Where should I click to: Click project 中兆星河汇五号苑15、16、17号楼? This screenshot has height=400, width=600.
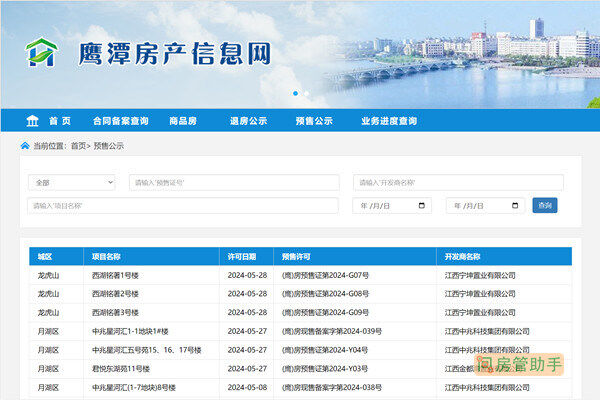[x=147, y=350]
